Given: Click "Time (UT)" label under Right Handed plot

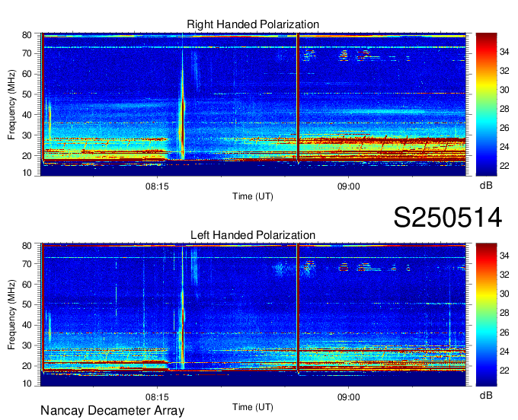Looking at the screenshot, I should point(253,196).
